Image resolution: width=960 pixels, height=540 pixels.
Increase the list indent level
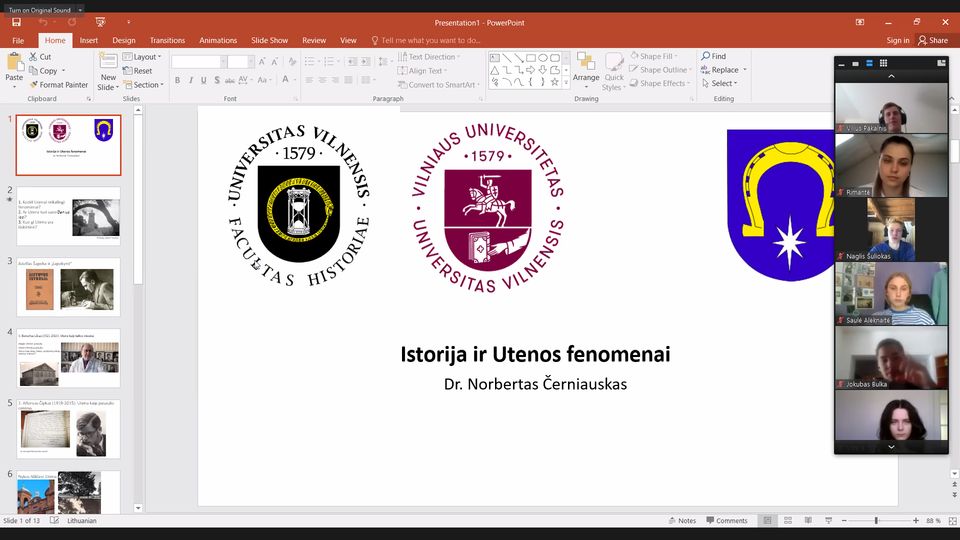coord(365,62)
